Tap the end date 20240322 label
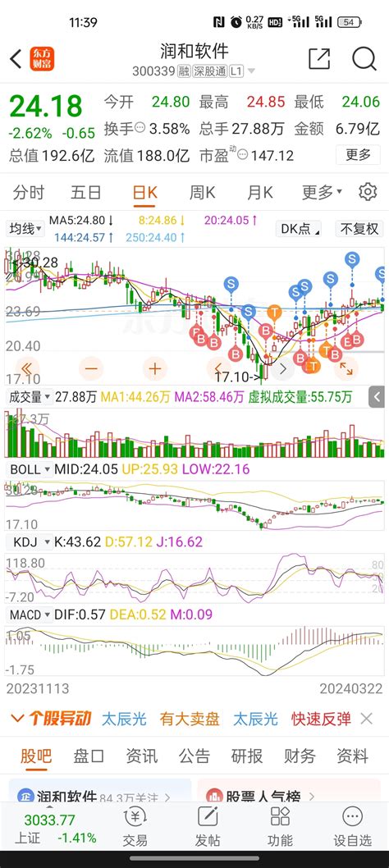The height and width of the screenshot is (868, 389). [351, 688]
